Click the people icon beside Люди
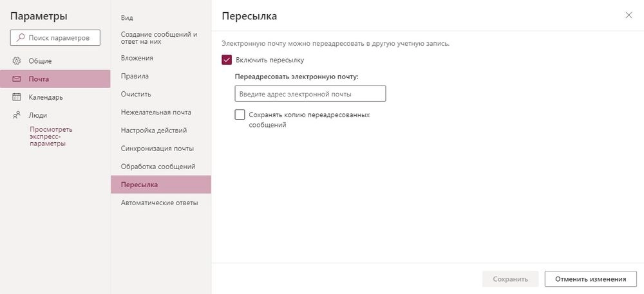The height and width of the screenshot is (294, 644). [x=17, y=115]
